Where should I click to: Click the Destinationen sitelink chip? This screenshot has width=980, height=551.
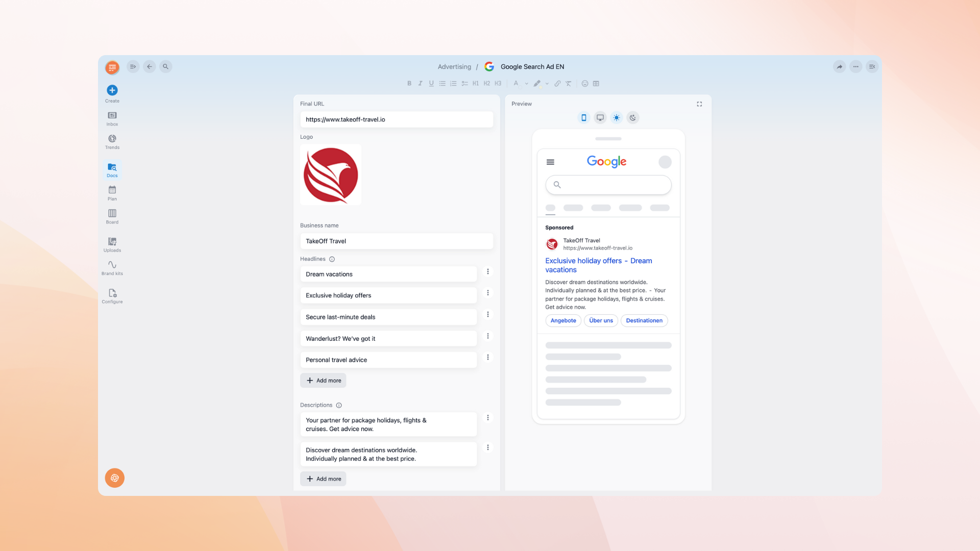pyautogui.click(x=644, y=320)
